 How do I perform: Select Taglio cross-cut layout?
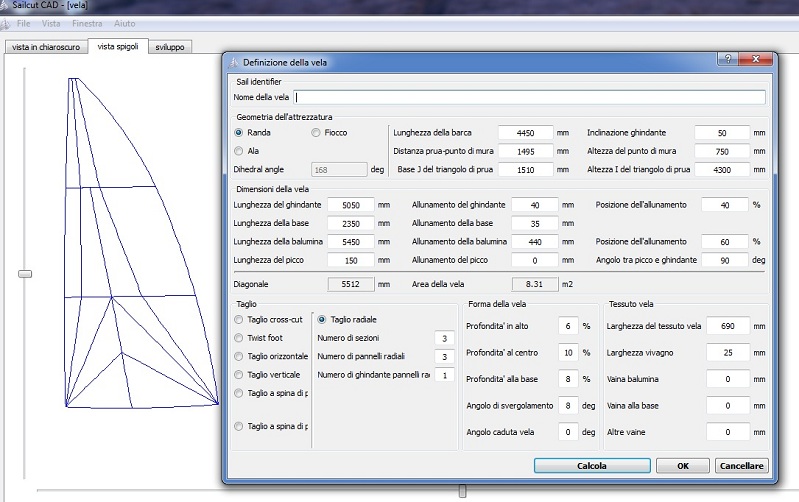tap(238, 320)
